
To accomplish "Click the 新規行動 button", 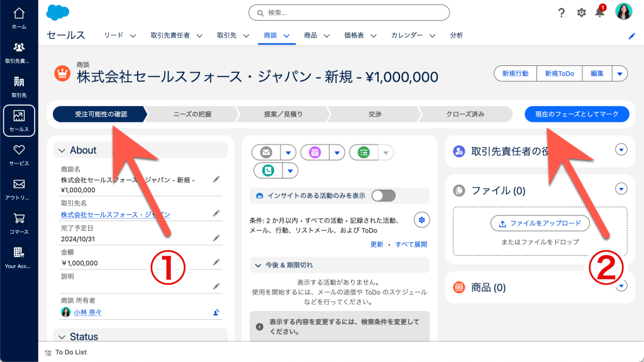I will point(516,74).
